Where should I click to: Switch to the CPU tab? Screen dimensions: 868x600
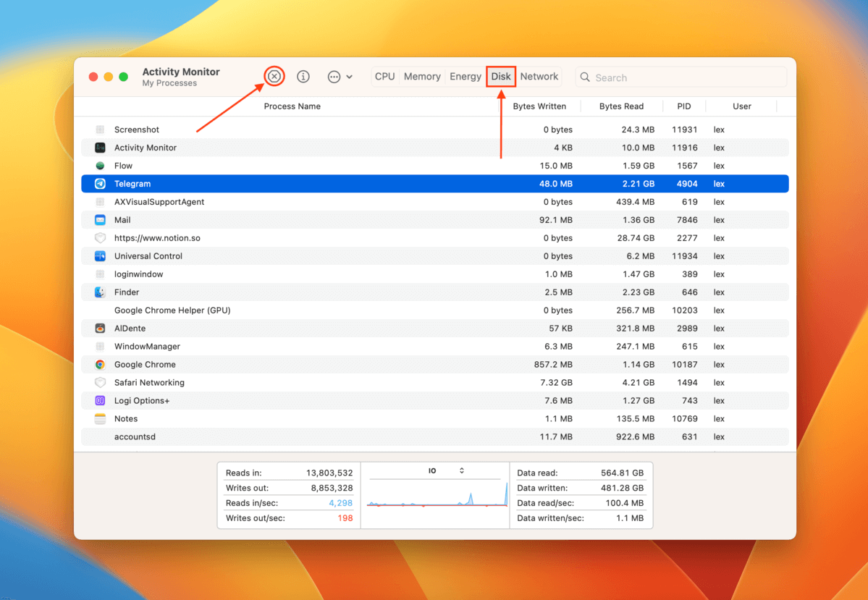point(384,77)
